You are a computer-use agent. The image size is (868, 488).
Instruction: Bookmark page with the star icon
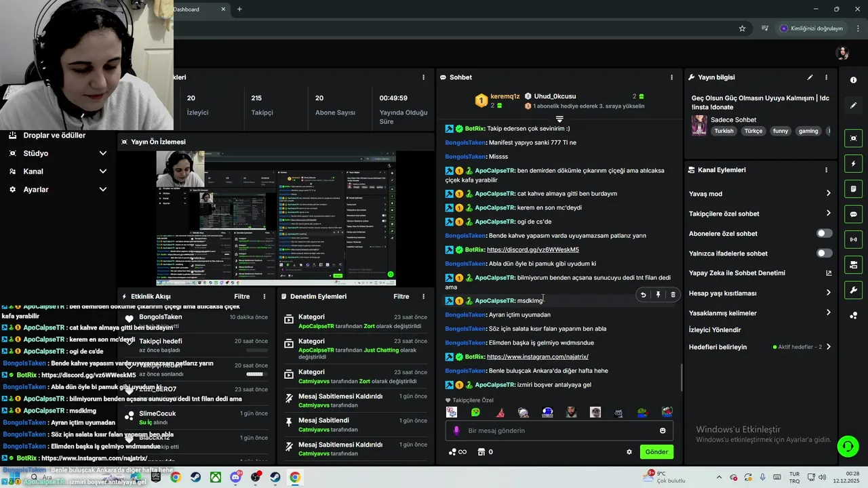point(742,28)
